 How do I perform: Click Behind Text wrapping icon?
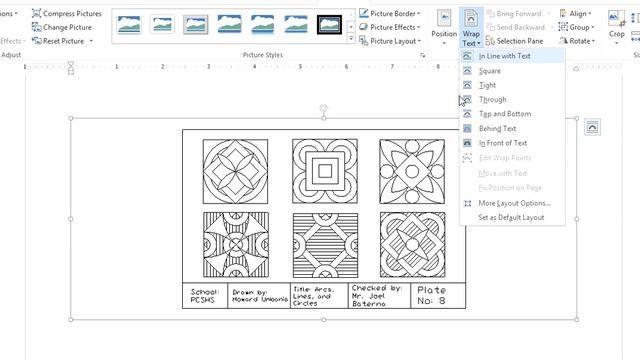point(467,129)
